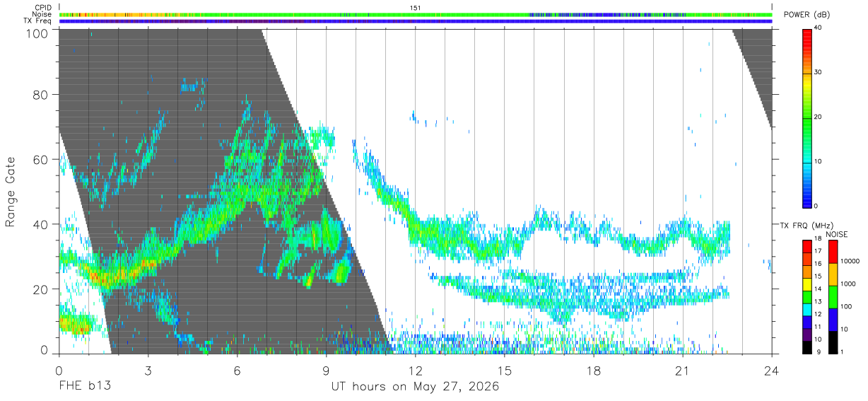Click the CPID row label
868x401 pixels.
click(43, 7)
